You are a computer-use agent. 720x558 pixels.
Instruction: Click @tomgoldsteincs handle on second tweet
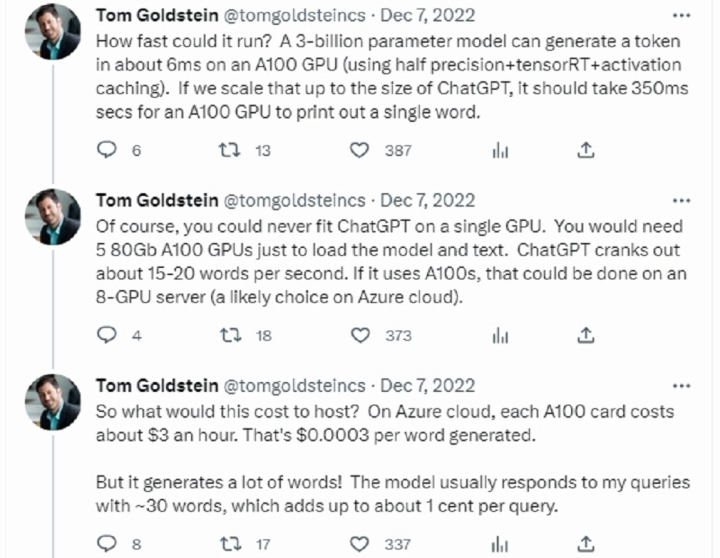tap(294, 201)
